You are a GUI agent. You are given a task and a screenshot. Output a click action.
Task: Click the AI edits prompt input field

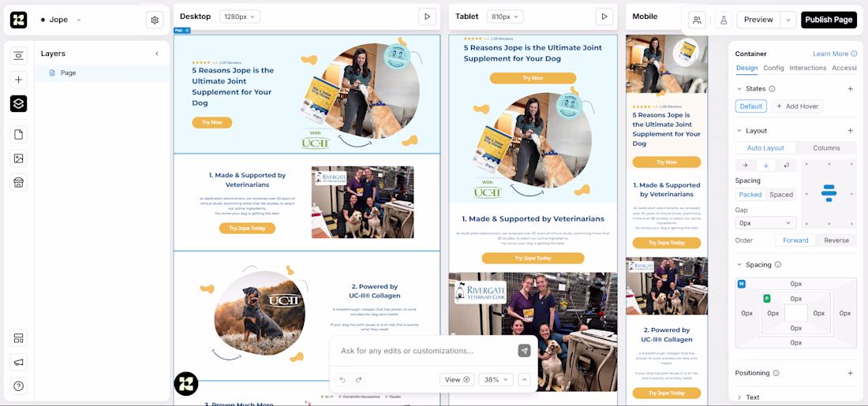click(x=426, y=351)
